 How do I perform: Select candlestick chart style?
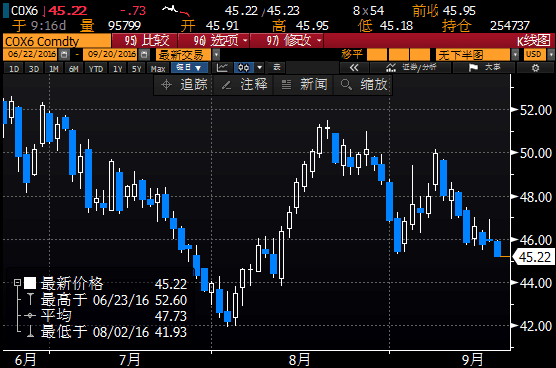[244, 67]
